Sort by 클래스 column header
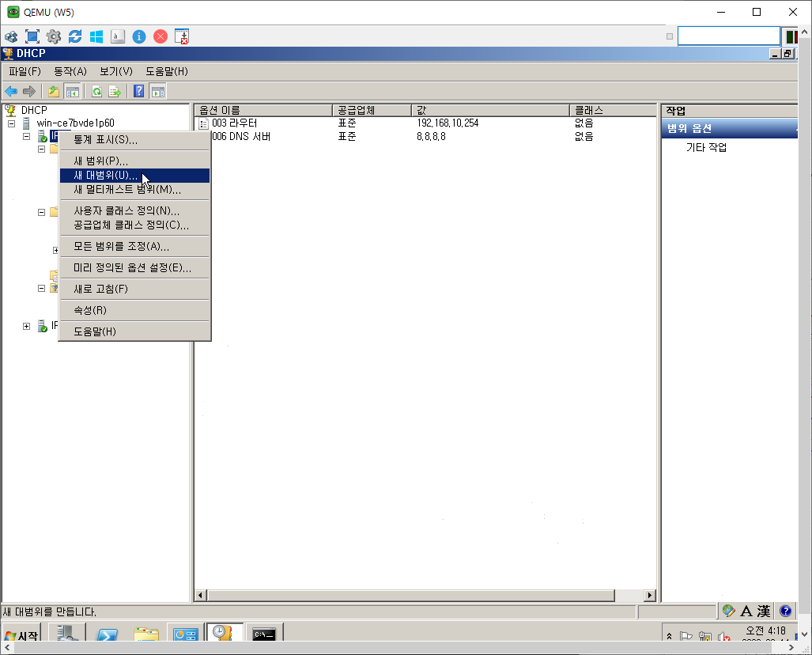The image size is (812, 655). (613, 111)
